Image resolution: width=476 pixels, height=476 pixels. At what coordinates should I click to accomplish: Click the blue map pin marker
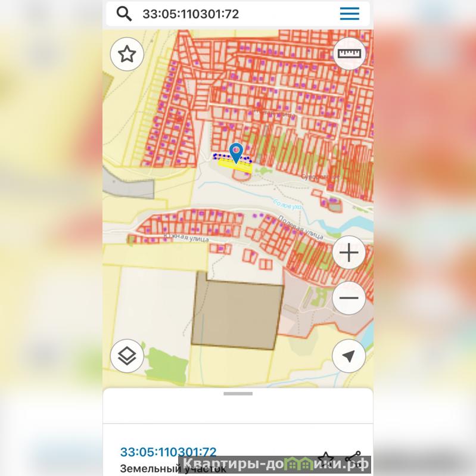coord(236,153)
